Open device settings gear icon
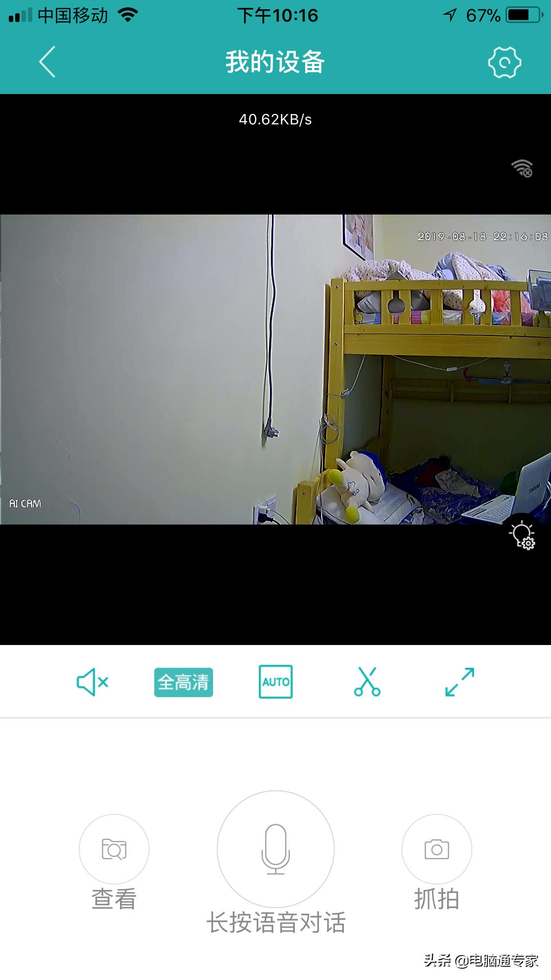Image resolution: width=551 pixels, height=980 pixels. coord(504,62)
